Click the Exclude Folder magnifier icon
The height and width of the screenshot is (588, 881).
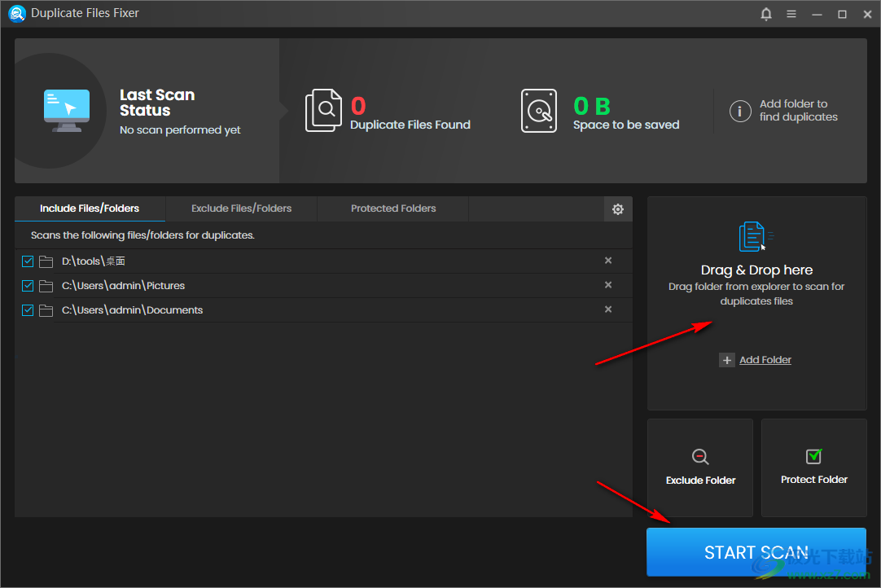click(700, 456)
